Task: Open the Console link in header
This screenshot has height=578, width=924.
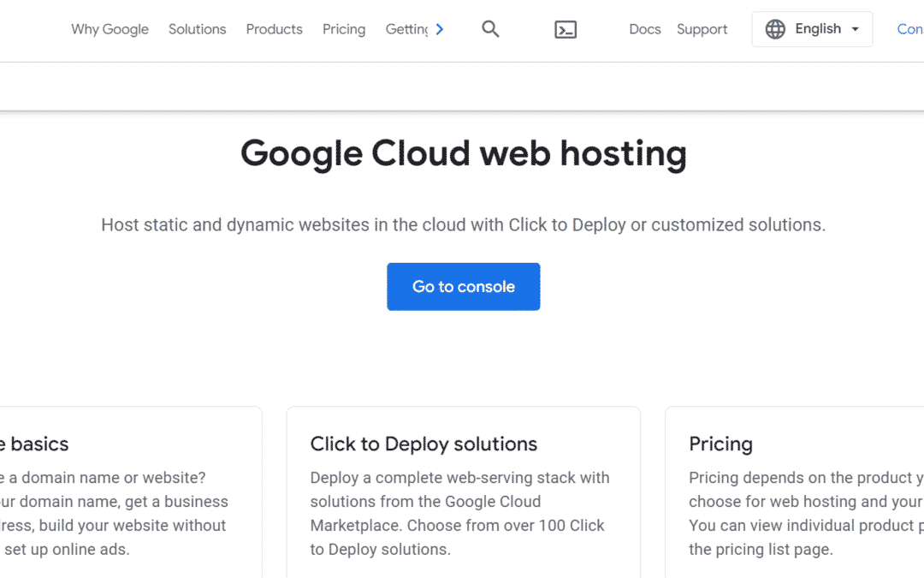Action: [909, 29]
